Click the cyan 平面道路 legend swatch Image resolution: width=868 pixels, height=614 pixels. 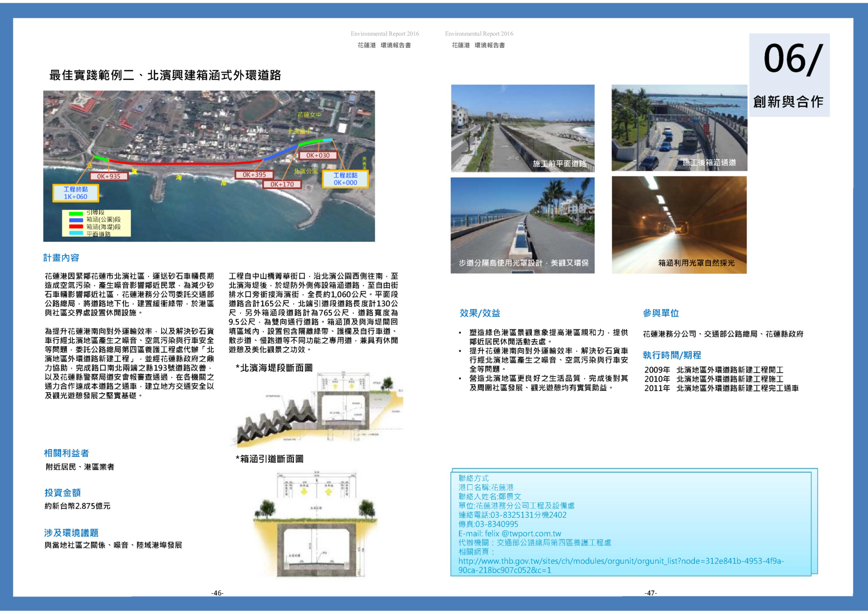pos(76,233)
